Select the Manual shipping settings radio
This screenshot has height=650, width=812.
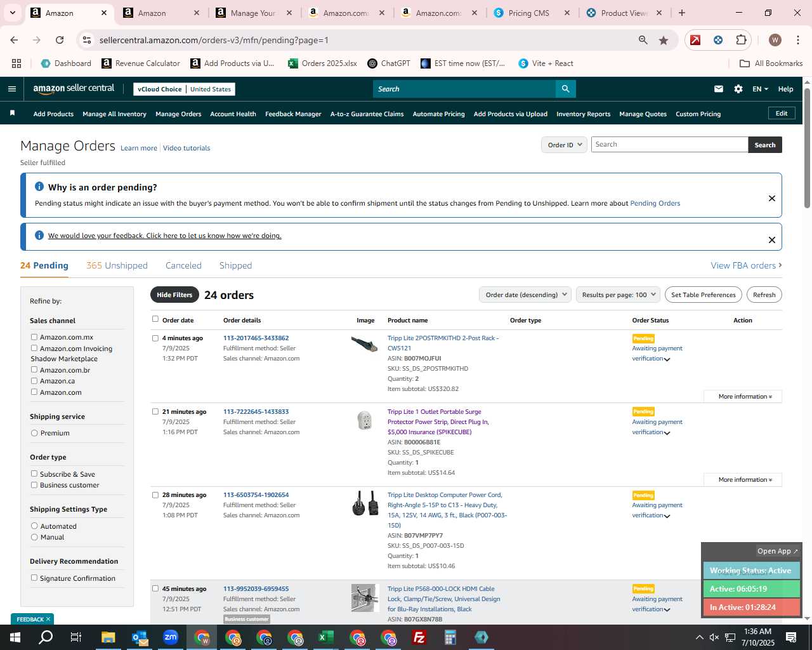[34, 537]
